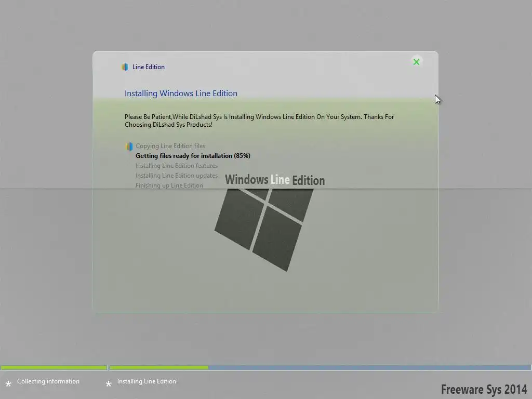Click the 'Please Be Patient' message paragraph

(259, 121)
